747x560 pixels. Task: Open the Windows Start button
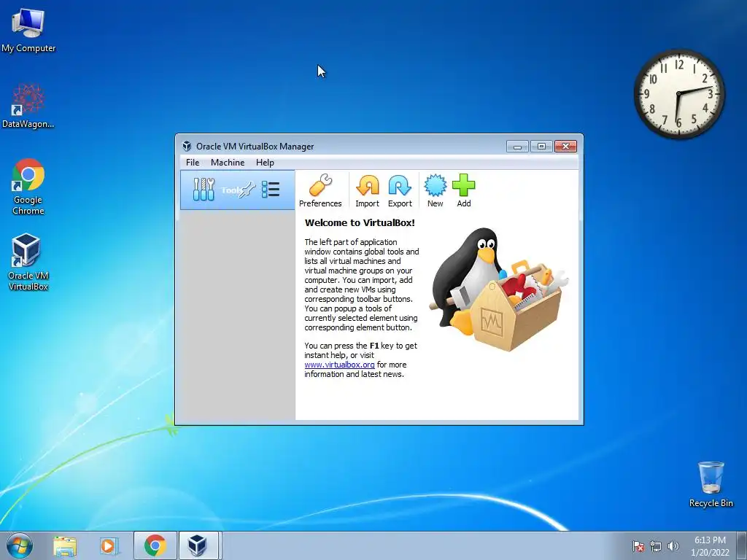point(20,545)
